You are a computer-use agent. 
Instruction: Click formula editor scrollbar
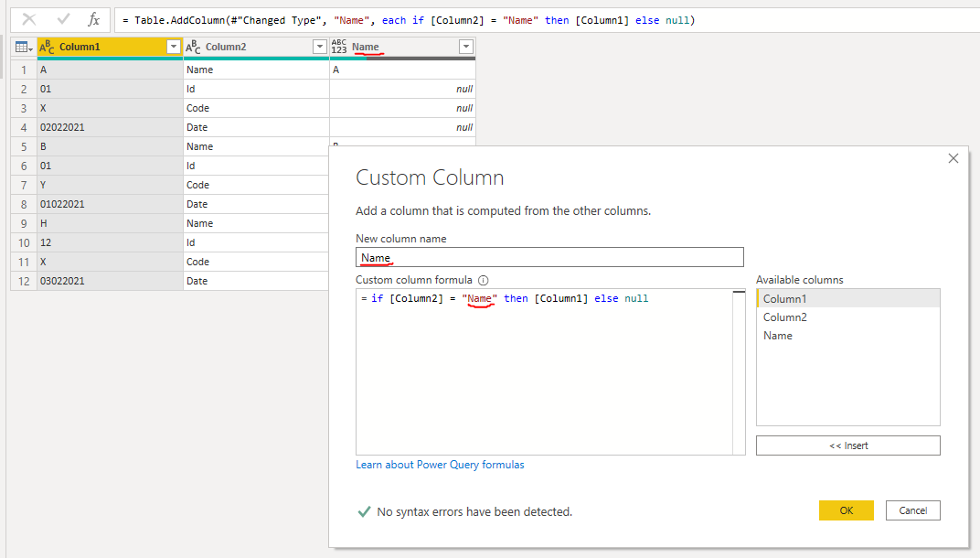[739, 371]
